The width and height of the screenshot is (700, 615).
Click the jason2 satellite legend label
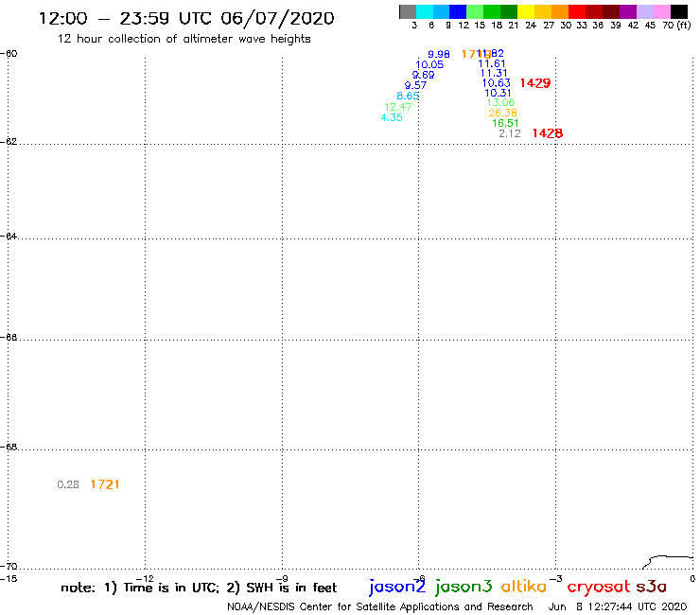(397, 587)
